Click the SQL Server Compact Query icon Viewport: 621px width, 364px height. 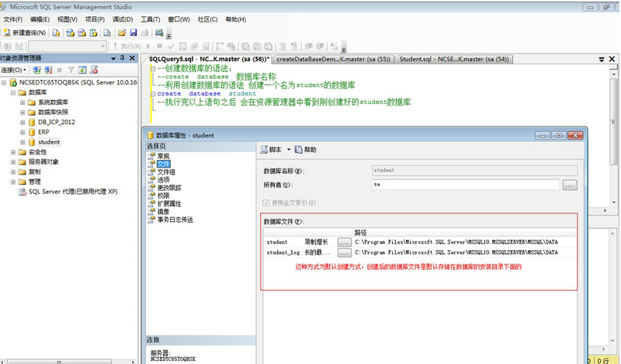[107, 33]
